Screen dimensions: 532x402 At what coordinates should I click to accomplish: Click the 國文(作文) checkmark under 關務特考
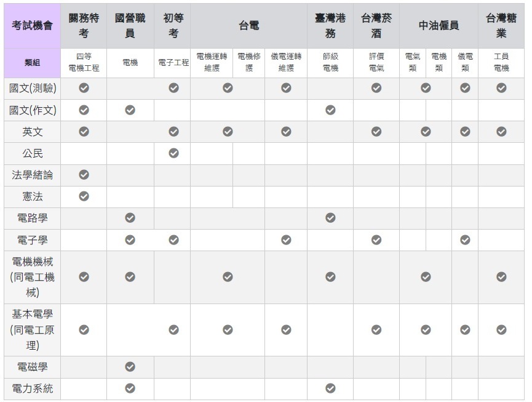[84, 110]
